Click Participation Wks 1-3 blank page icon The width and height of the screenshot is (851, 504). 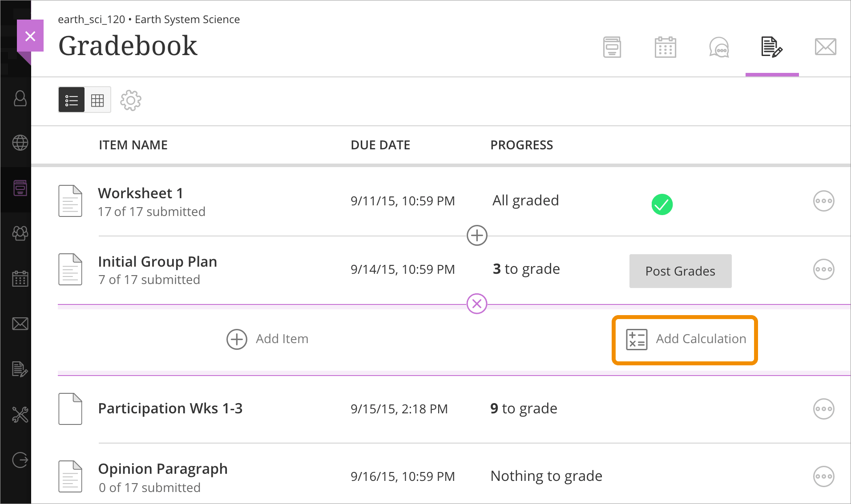click(x=70, y=409)
